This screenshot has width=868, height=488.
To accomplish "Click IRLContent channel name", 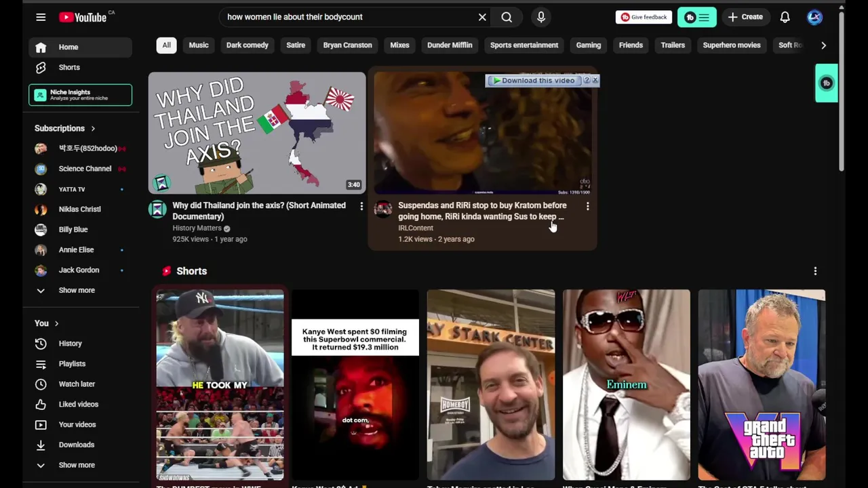I will coord(416,228).
